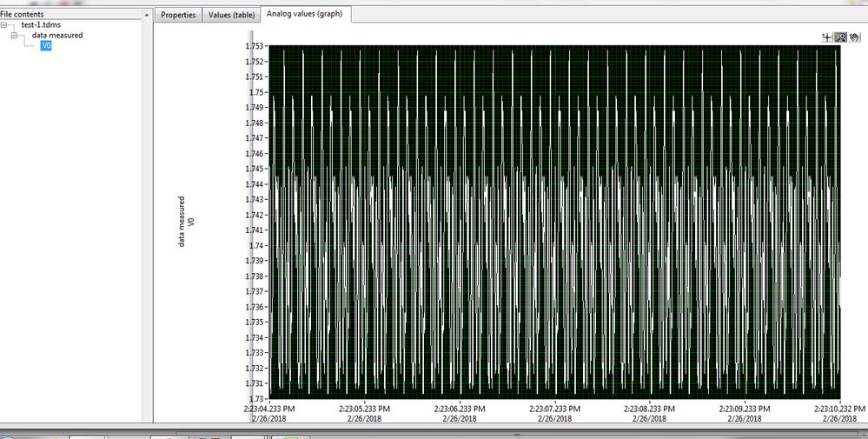The width and height of the screenshot is (868, 439).
Task: Click inside the waveform graph plot area
Action: tap(554, 222)
